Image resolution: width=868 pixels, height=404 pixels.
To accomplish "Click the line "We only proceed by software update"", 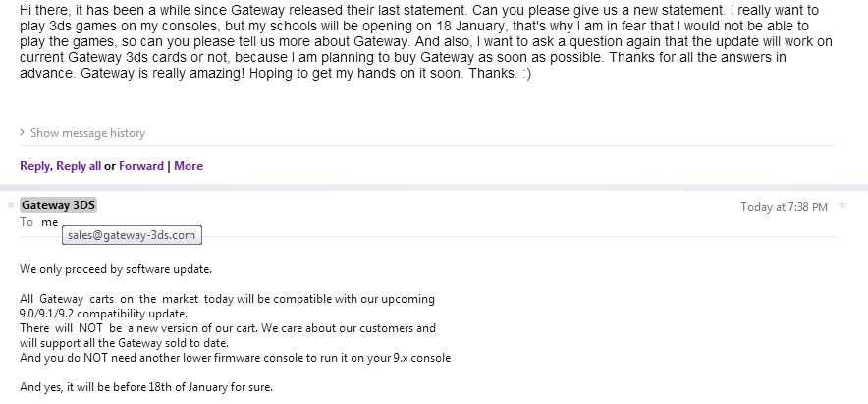I will [116, 268].
